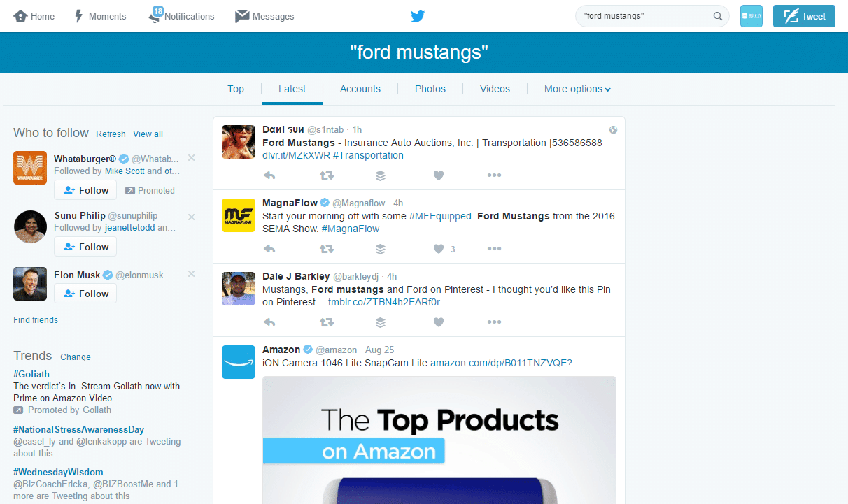Reply to Dani Sun's tweet
The width and height of the screenshot is (848, 504).
click(x=269, y=175)
